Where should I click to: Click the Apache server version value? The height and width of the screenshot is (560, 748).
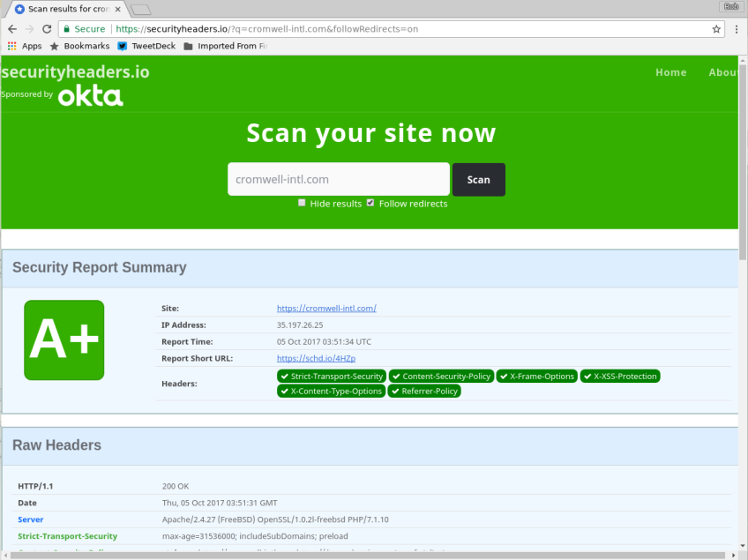pyautogui.click(x=275, y=519)
